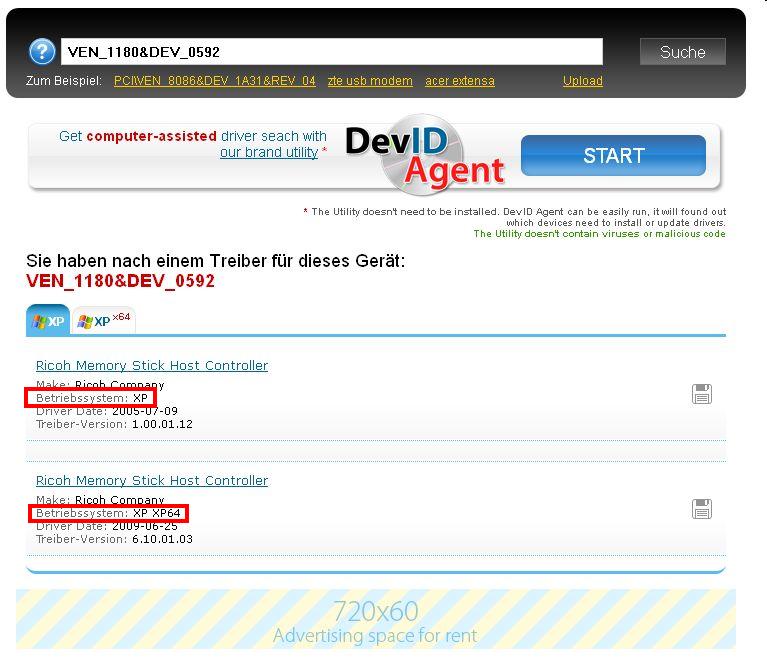
Task: Click the green 'doesn't contain viruses' notice text
Action: point(599,234)
